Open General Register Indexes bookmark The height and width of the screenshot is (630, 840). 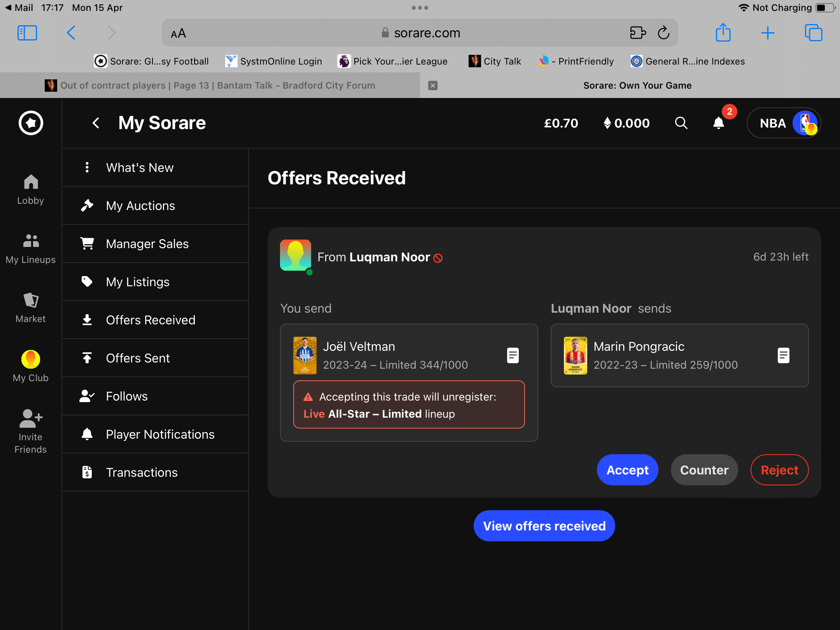(688, 61)
